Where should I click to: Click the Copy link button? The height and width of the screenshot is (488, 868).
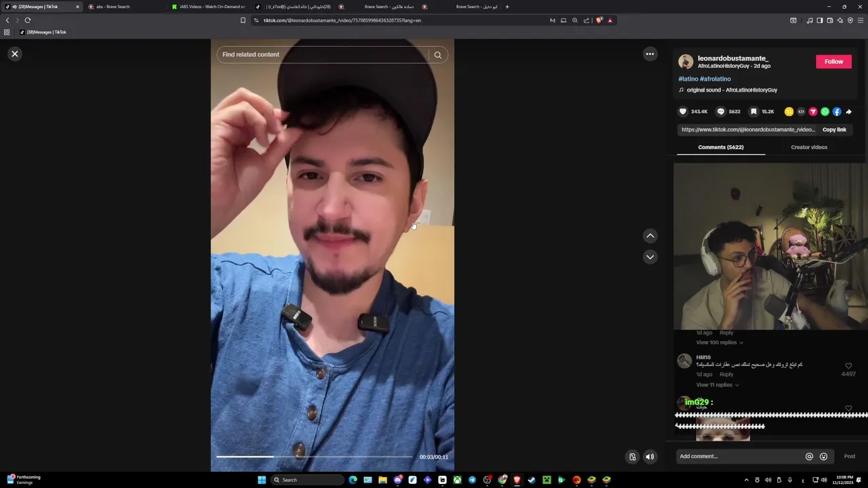pyautogui.click(x=834, y=129)
